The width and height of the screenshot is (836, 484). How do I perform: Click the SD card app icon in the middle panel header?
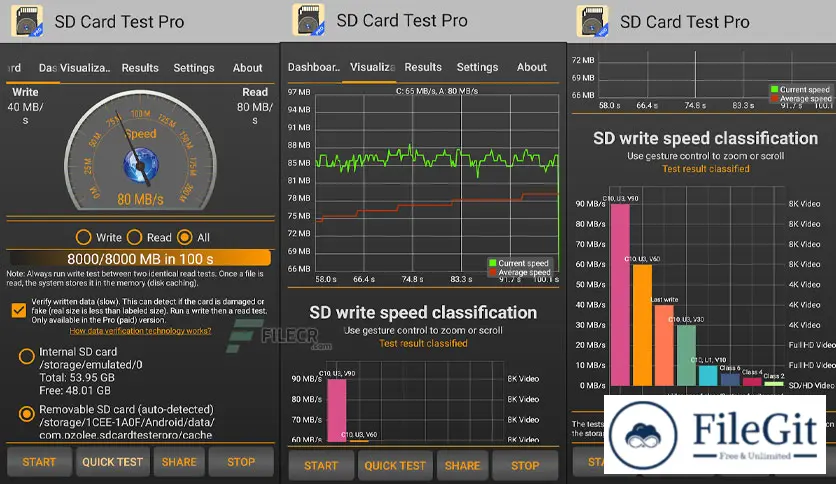point(308,20)
